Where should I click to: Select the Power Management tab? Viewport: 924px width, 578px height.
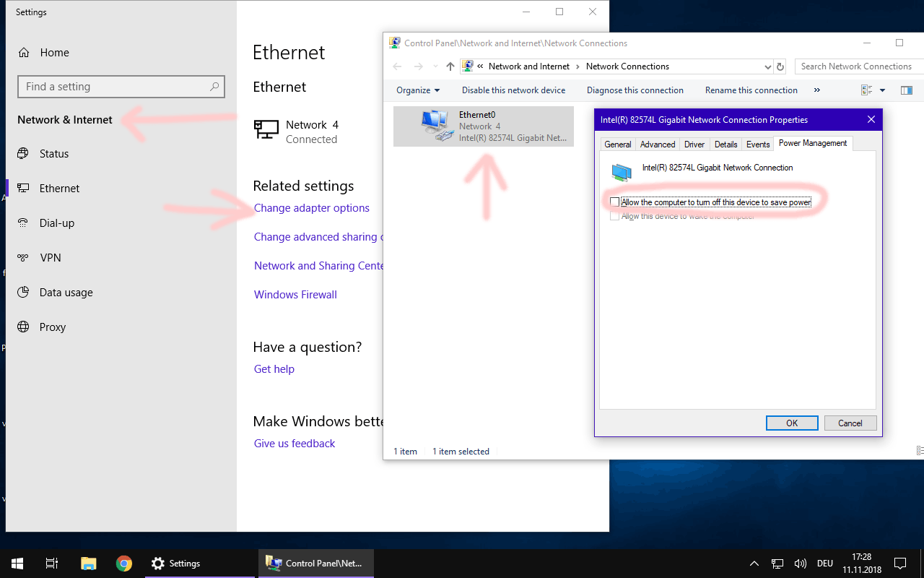[x=813, y=143]
